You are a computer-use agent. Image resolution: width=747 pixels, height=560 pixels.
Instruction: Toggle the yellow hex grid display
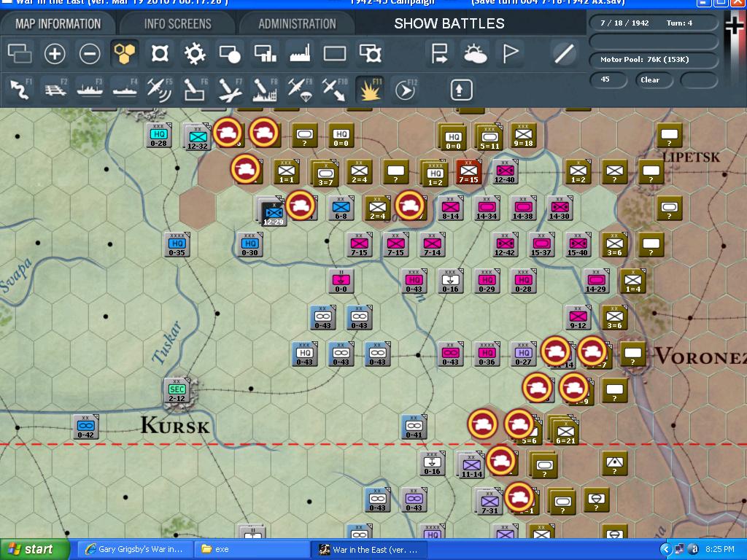[124, 53]
